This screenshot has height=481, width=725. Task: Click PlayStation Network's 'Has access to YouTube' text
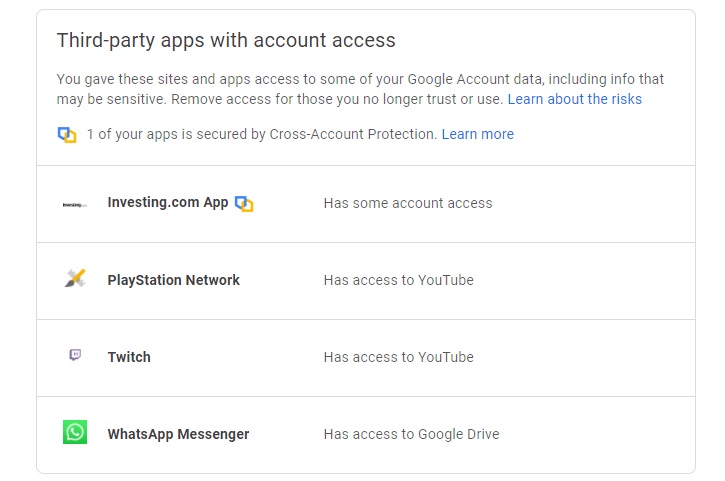tap(398, 280)
